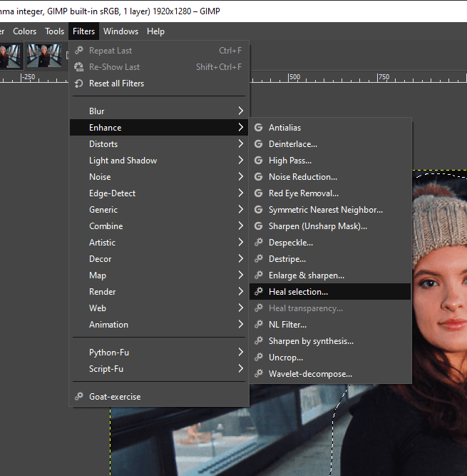
Task: Open Red Eye Removal filter
Action: [330, 193]
